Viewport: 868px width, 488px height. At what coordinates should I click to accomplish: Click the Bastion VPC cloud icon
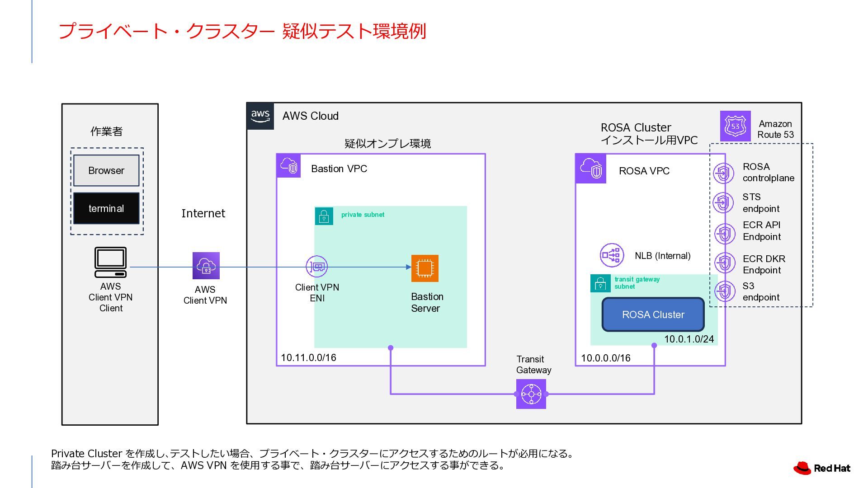click(288, 166)
